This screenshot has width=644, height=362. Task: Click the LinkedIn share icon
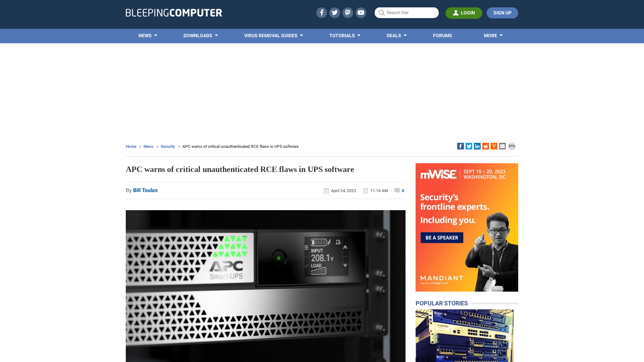[477, 146]
